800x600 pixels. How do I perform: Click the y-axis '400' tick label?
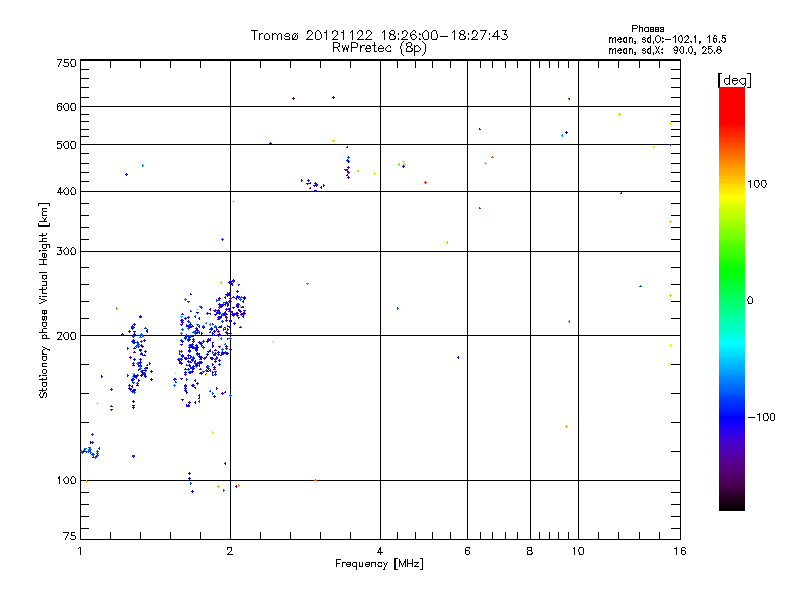66,191
